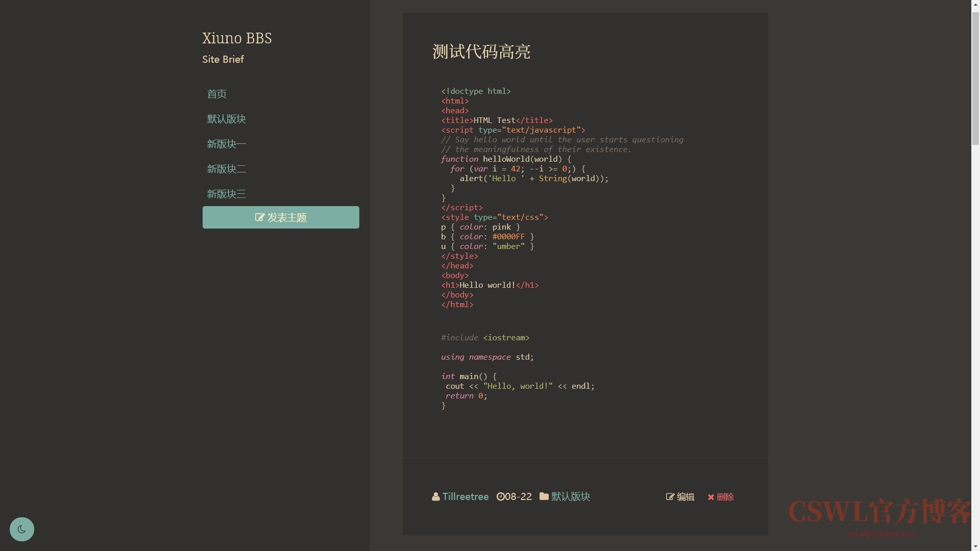Click the user icon beside Tillreetree
Image resolution: width=980 pixels, height=551 pixels.
click(x=435, y=497)
